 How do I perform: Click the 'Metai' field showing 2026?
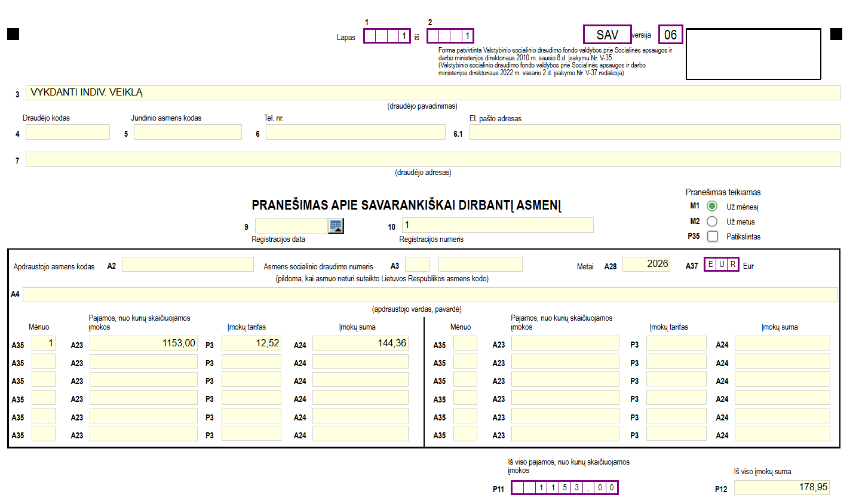(x=646, y=265)
